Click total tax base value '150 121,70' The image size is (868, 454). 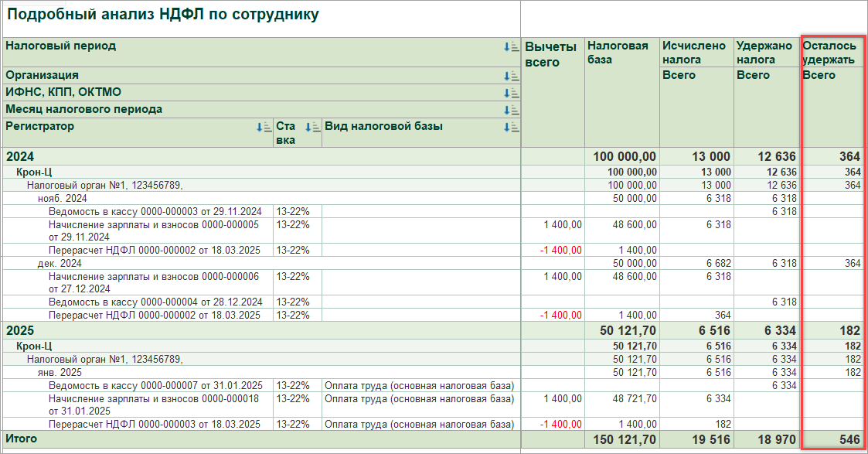pyautogui.click(x=625, y=440)
